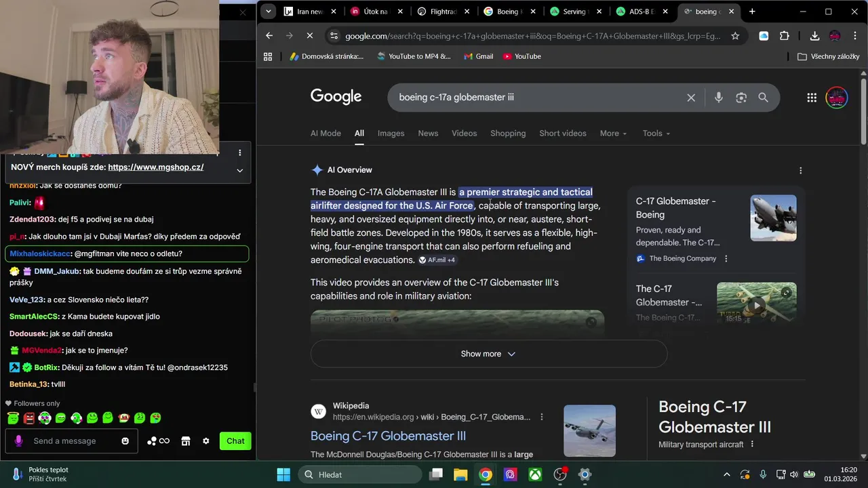This screenshot has height=488, width=868.
Task: Open Chrome profile avatar in toolbar
Action: (835, 36)
